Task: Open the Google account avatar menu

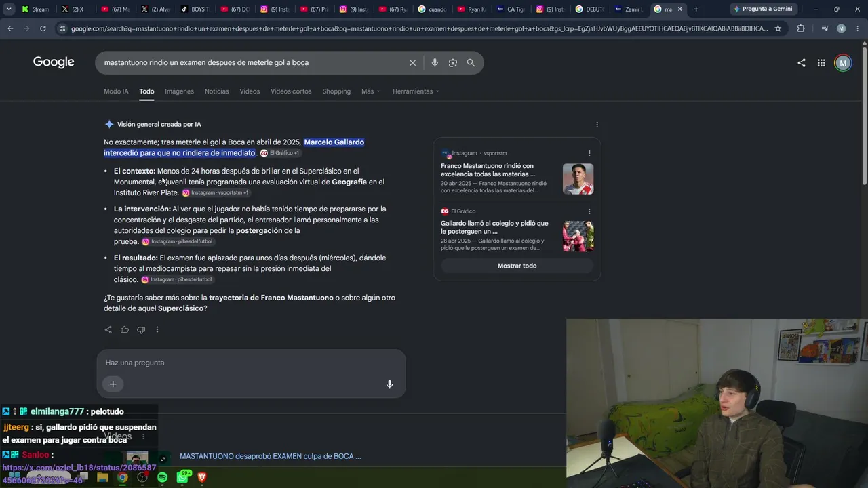Action: 843,63
